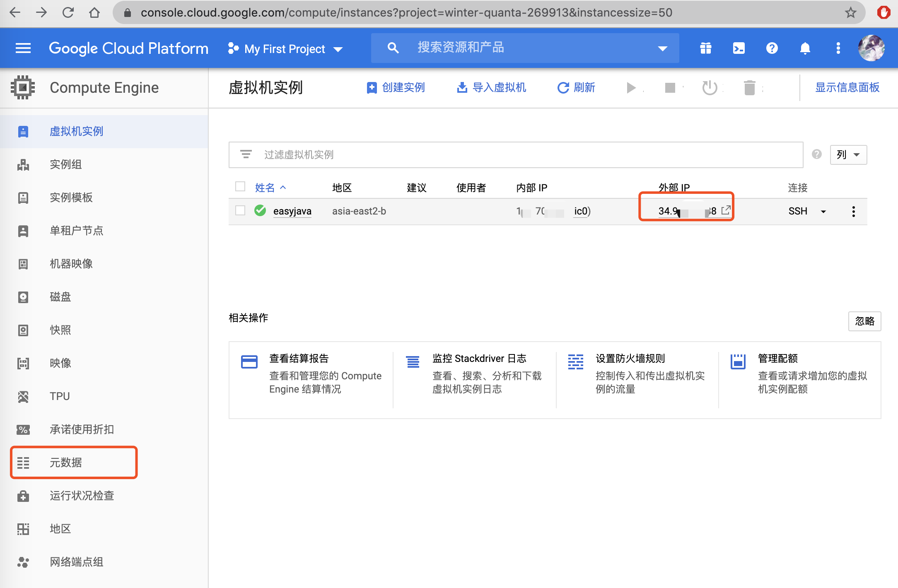Toggle the select-all instances checkbox
Screen dimensions: 898x588
pos(240,187)
